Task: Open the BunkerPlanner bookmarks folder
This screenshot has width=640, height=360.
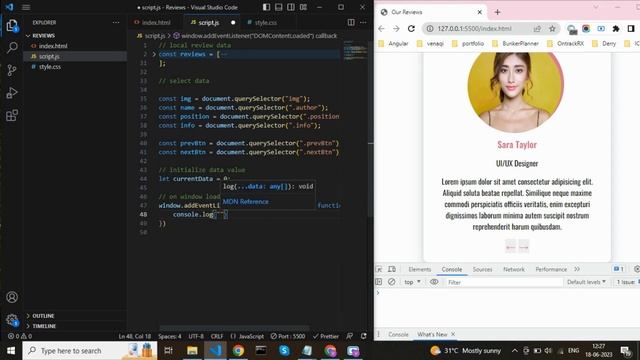Action: (516, 44)
